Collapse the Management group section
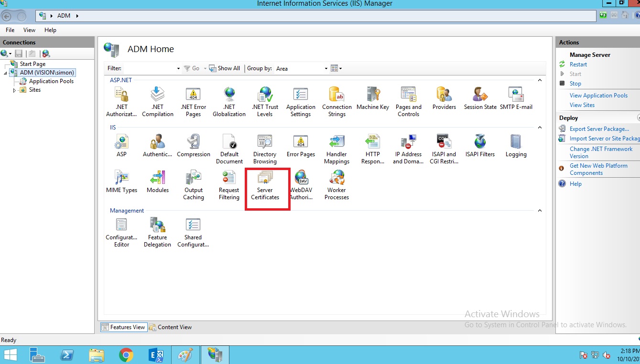The width and height of the screenshot is (640, 364). pos(540,211)
